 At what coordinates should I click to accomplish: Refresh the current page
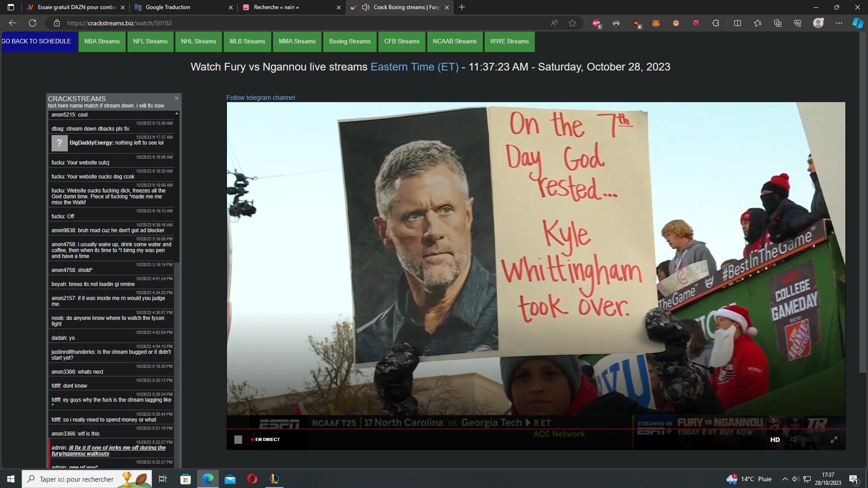tap(33, 23)
